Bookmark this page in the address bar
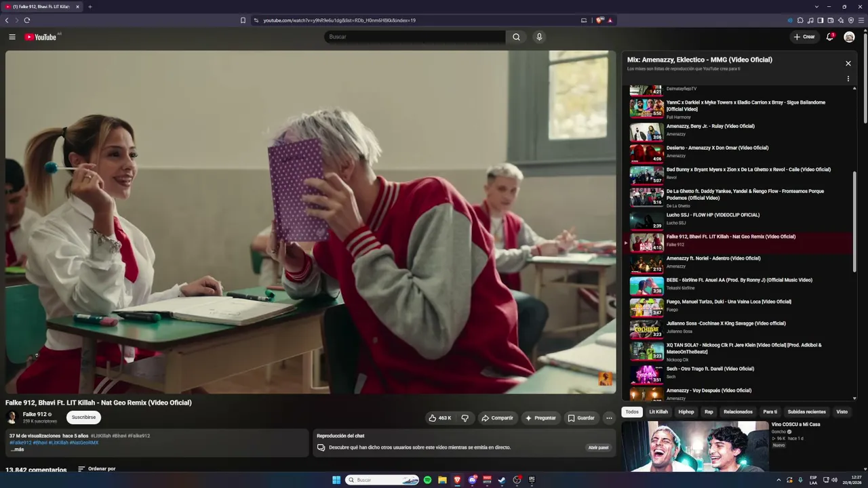868x488 pixels. (x=243, y=20)
